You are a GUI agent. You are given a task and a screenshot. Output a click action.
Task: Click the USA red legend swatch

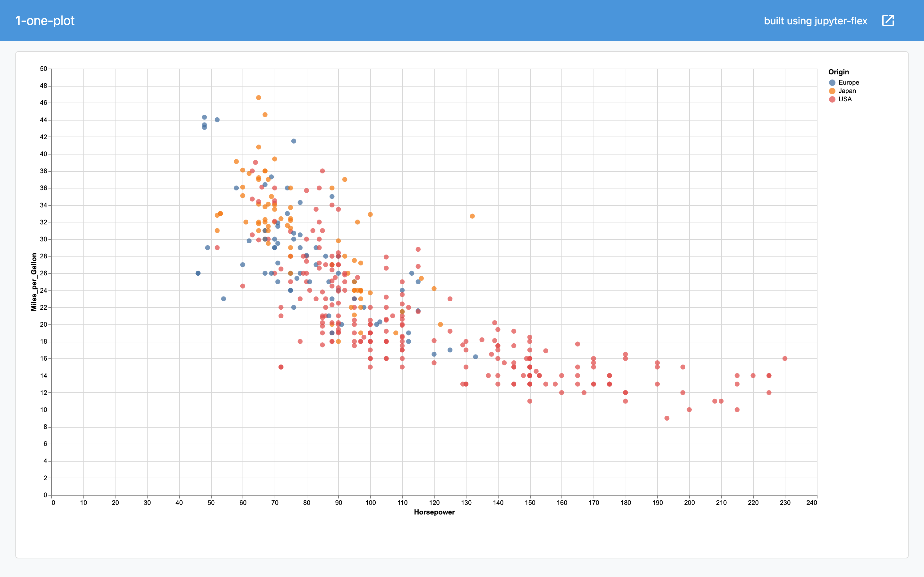[x=832, y=100]
